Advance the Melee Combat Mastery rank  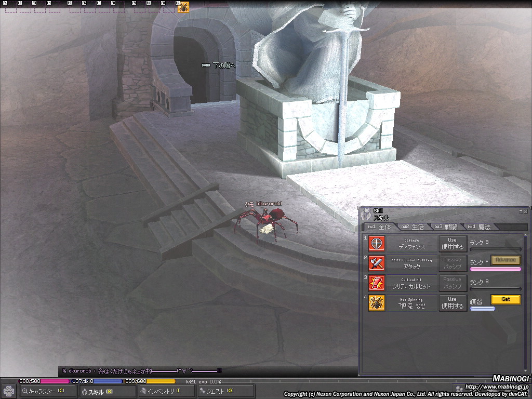506,260
